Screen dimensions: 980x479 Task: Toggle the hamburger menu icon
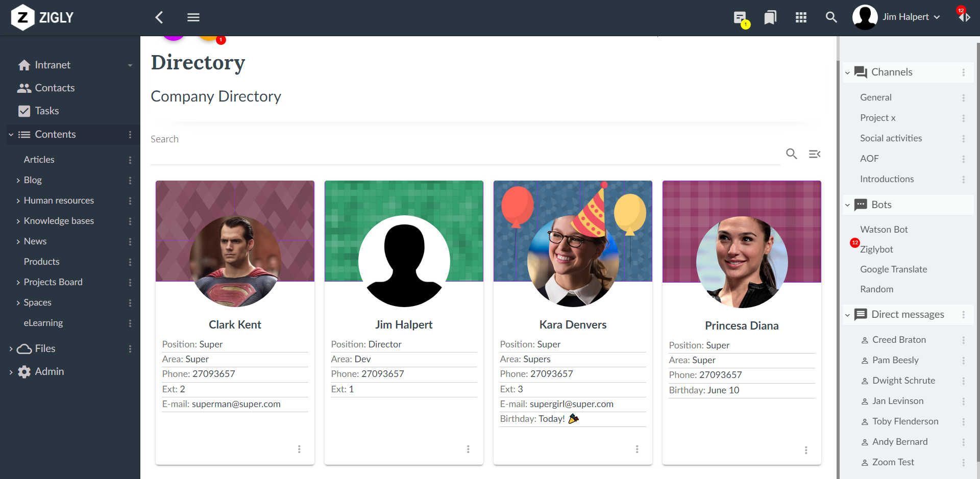pos(193,17)
